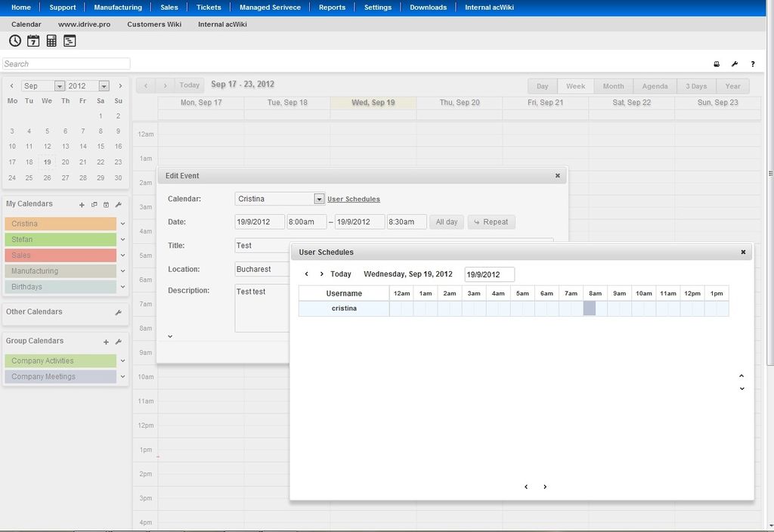774x532 pixels.
Task: Click the print icon at top right
Action: point(717,64)
